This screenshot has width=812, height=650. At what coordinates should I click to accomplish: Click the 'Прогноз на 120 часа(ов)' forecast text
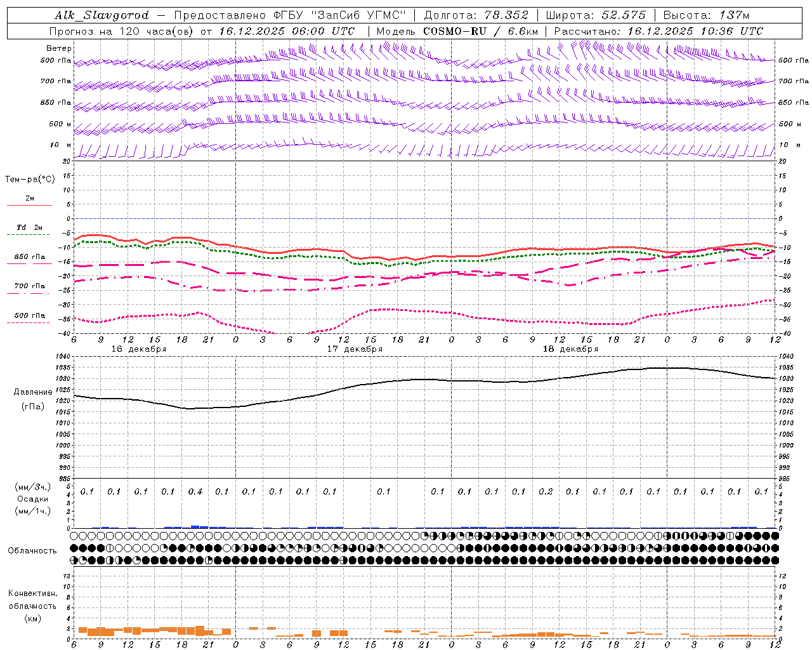pos(122,31)
